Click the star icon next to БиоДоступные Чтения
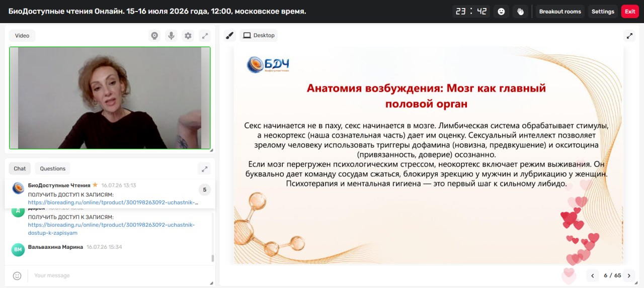The image size is (644, 288). coord(95,185)
